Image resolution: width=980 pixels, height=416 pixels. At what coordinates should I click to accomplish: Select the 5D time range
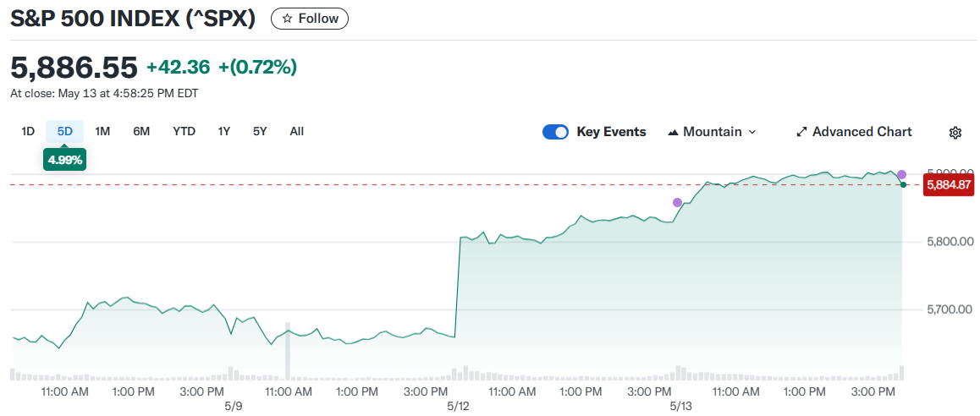pyautogui.click(x=65, y=131)
